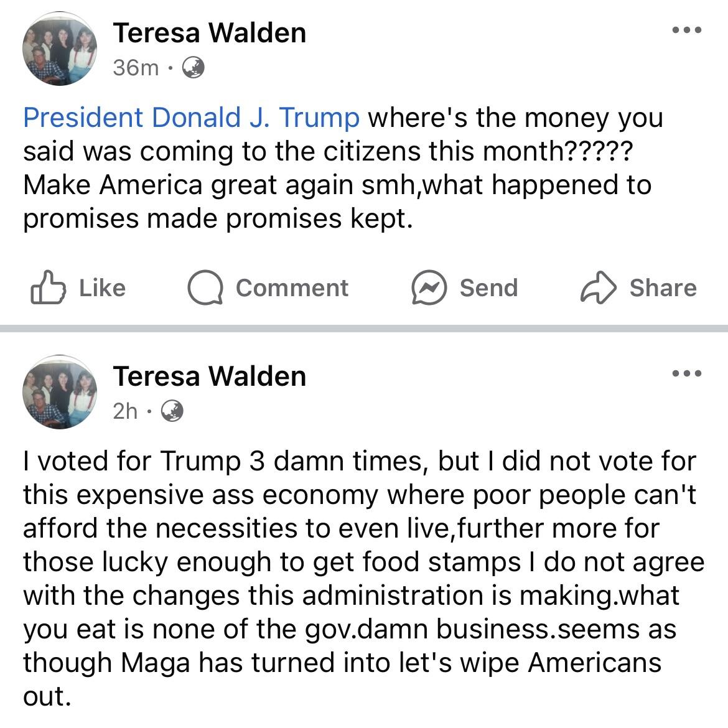This screenshot has width=728, height=728.
Task: Open three-dot options menu on first post
Action: (x=687, y=30)
